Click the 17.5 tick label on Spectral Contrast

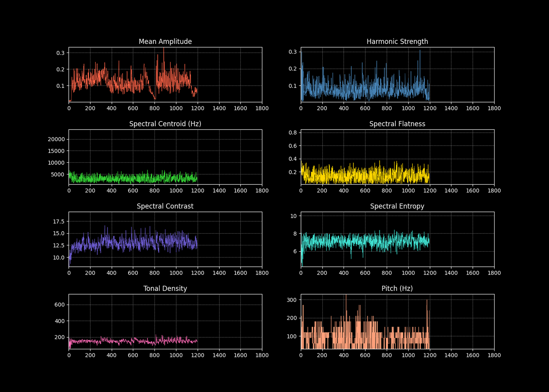pos(59,221)
